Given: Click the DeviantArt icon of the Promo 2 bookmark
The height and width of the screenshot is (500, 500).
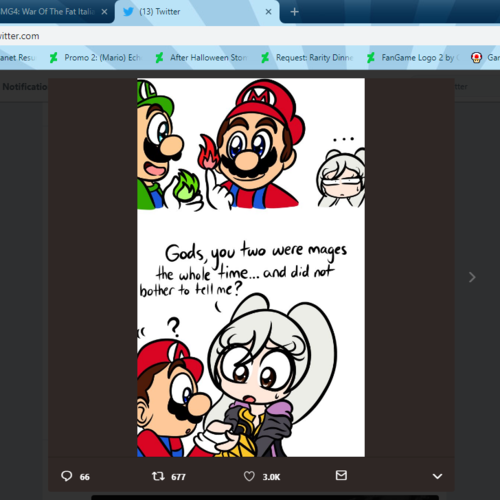Looking at the screenshot, I should pos(54,58).
